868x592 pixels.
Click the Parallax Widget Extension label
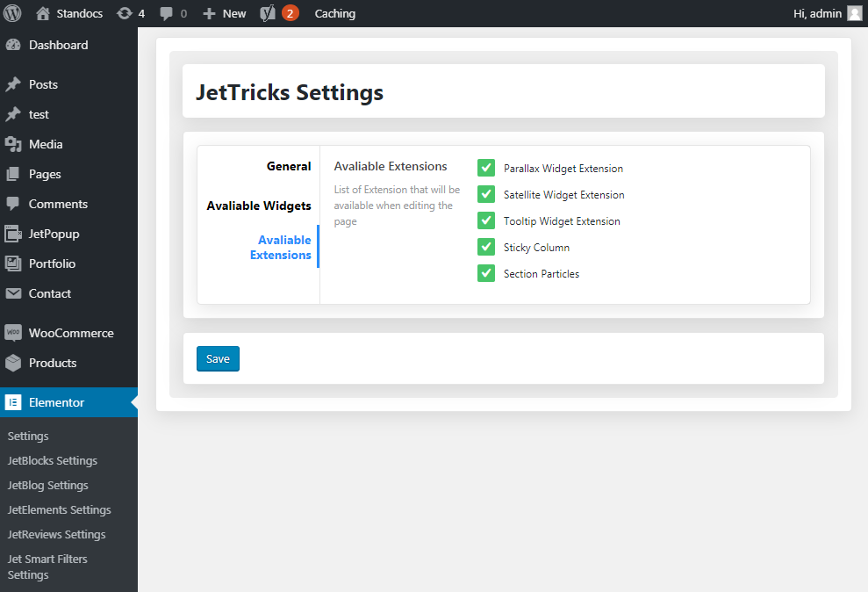(563, 169)
